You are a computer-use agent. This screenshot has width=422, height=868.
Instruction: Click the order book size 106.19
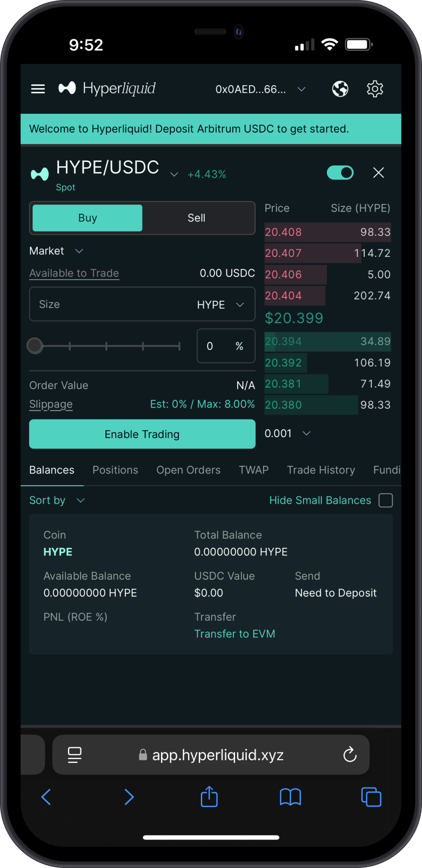(x=372, y=363)
